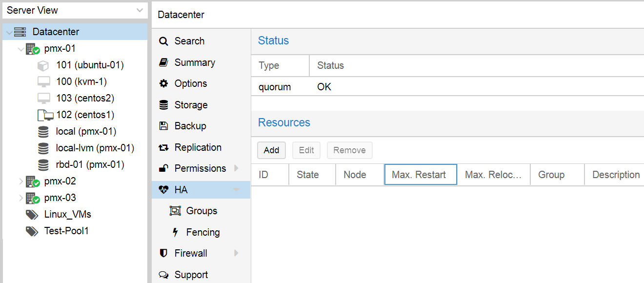644x283 pixels.
Task: Select the kvm-1 monitor icon
Action: (x=44, y=82)
